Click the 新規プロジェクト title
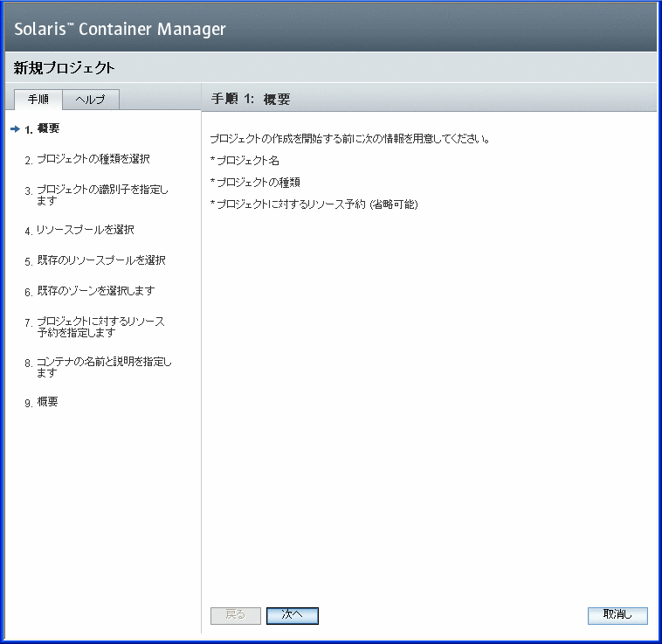 [x=64, y=68]
